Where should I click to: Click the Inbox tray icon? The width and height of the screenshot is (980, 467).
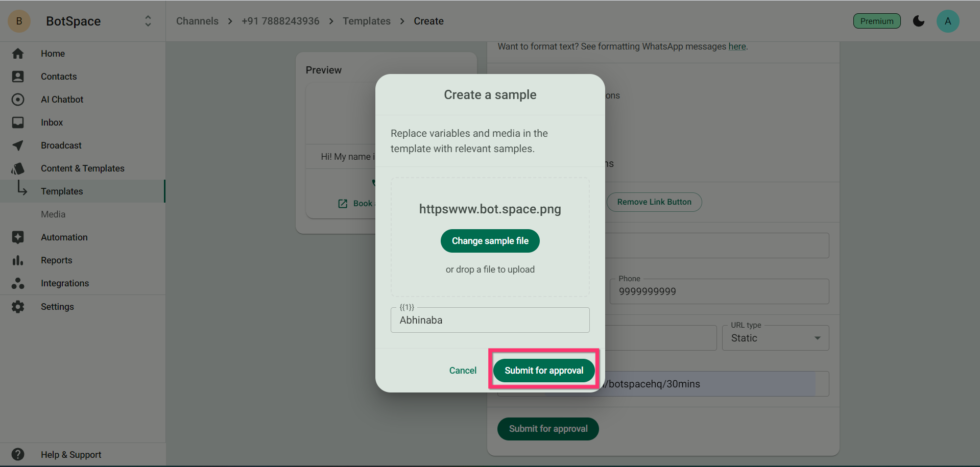(x=18, y=122)
